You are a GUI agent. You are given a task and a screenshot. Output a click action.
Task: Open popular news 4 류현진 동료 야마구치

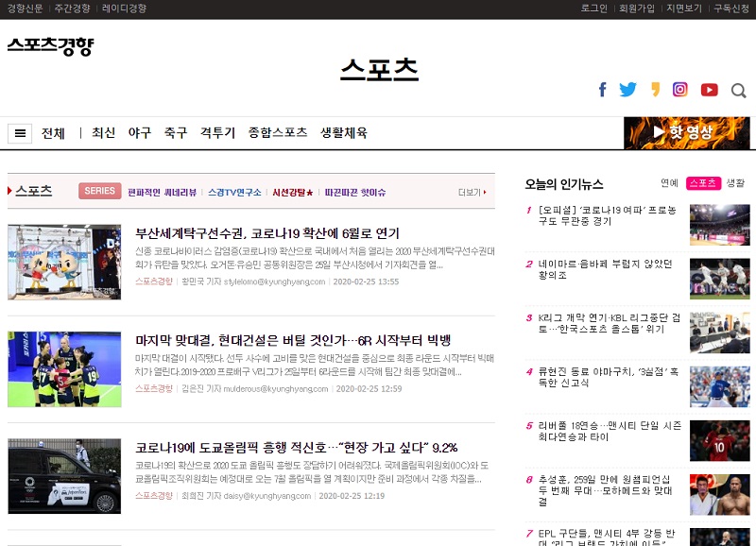pyautogui.click(x=609, y=377)
